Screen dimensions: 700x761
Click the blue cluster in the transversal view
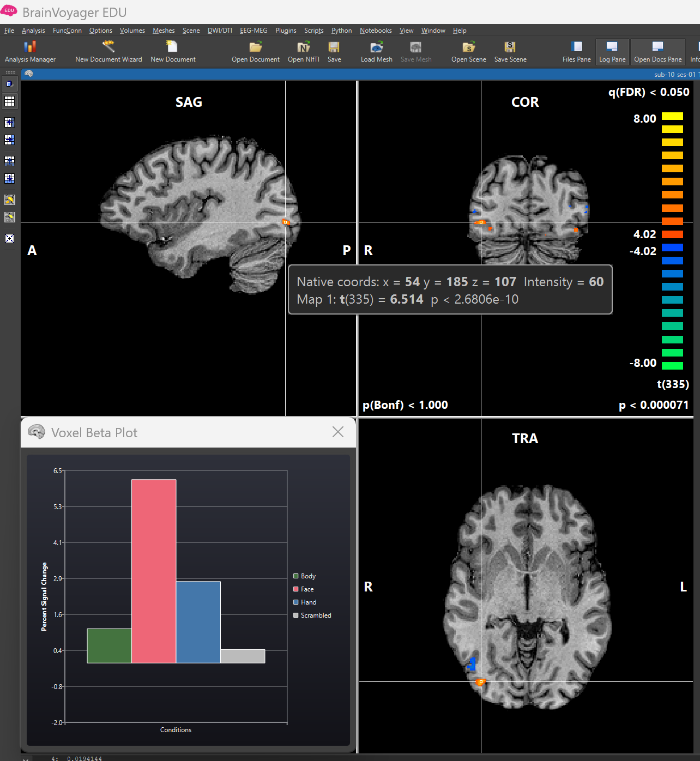472,664
